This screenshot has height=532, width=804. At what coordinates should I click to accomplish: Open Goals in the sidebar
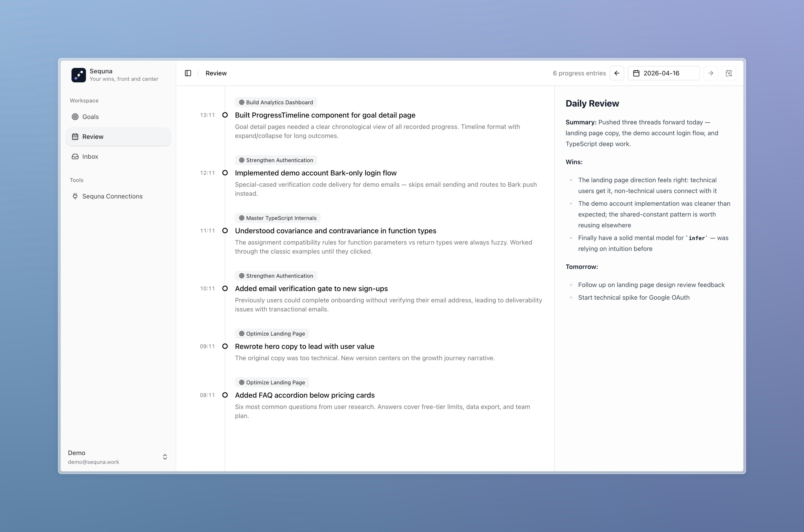point(91,117)
